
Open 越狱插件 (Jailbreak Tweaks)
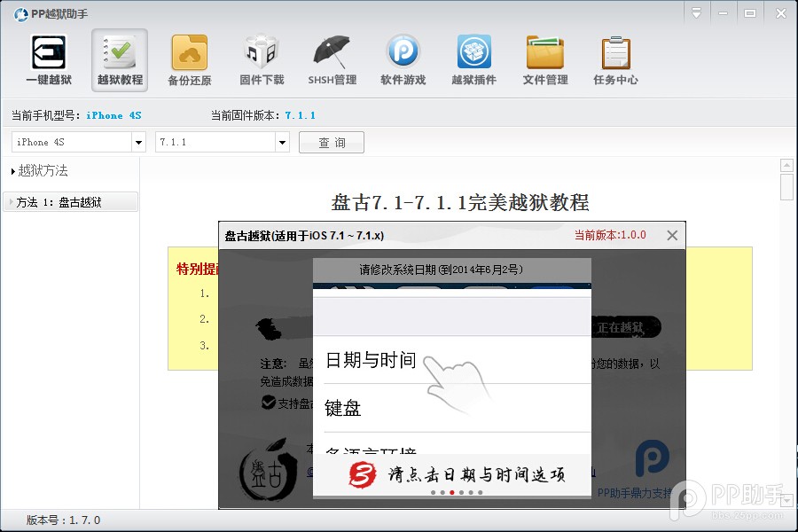tap(473, 59)
